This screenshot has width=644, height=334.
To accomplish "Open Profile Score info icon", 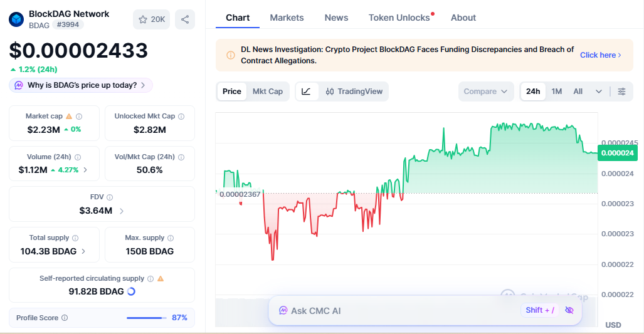I will point(65,318).
